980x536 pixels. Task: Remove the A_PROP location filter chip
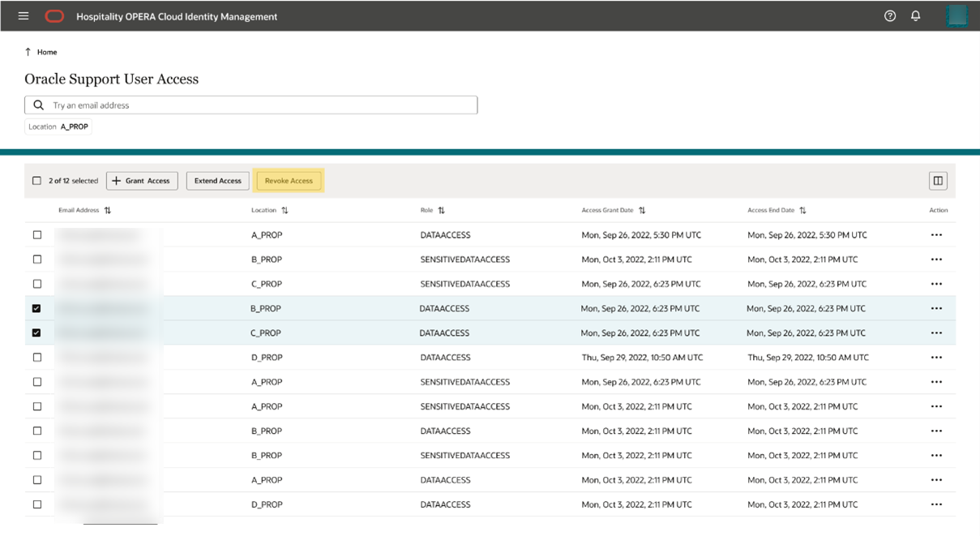[58, 126]
